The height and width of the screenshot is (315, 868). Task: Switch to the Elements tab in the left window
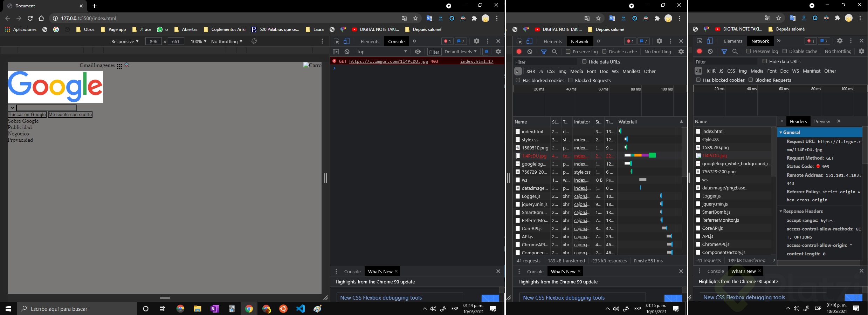pyautogui.click(x=370, y=41)
